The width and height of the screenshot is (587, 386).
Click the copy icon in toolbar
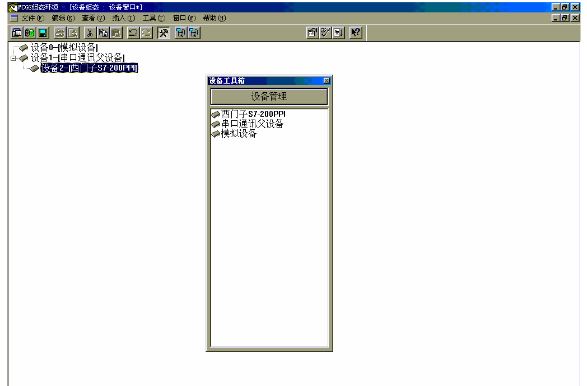(103, 33)
